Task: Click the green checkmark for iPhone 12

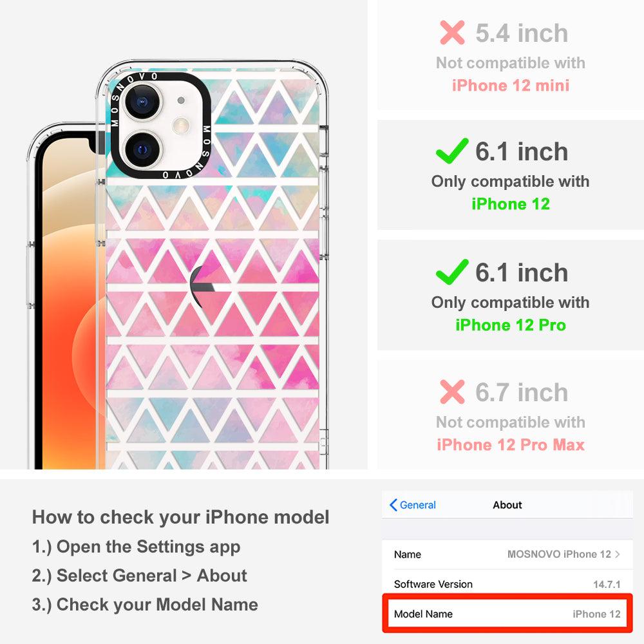Action: pyautogui.click(x=452, y=151)
